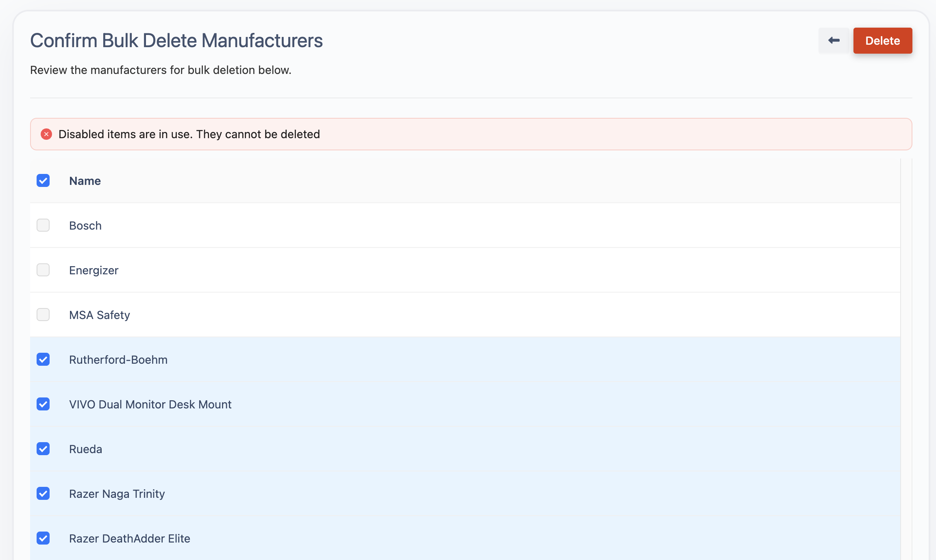Click the Name column header

85,181
